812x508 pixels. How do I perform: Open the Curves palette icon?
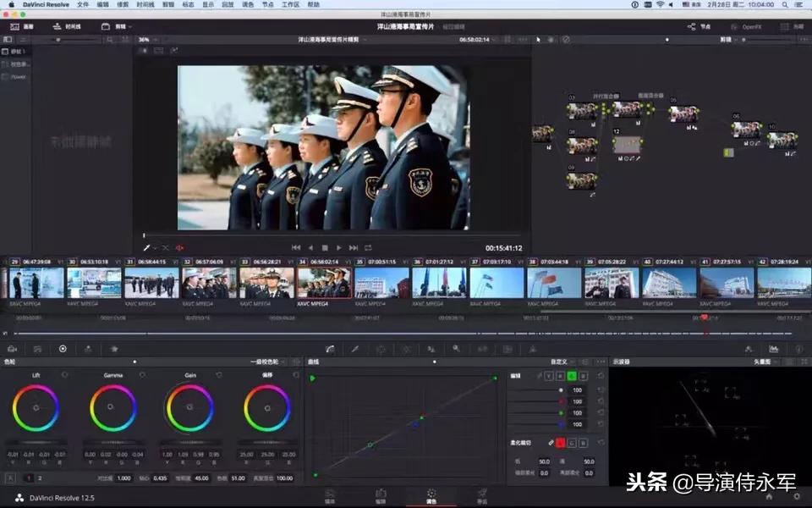coord(329,349)
